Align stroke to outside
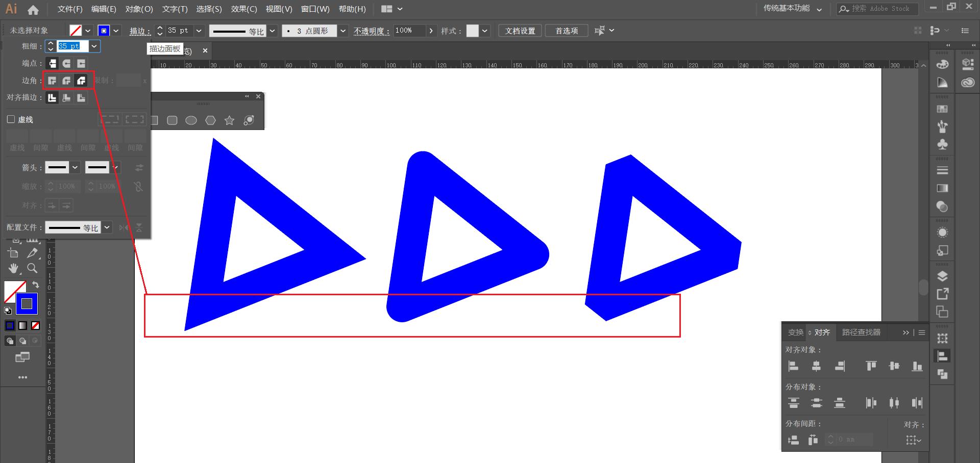Screen dimensions: 980x463 [x=81, y=97]
